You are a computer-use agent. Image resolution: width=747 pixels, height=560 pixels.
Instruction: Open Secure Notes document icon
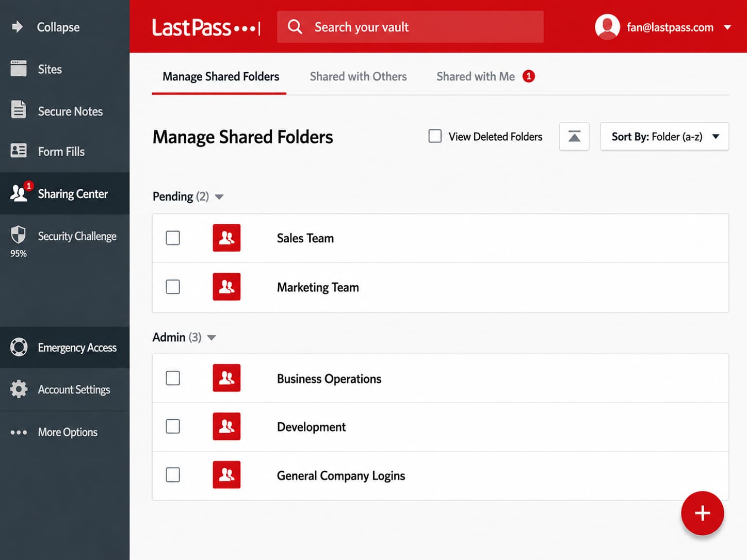coord(19,110)
